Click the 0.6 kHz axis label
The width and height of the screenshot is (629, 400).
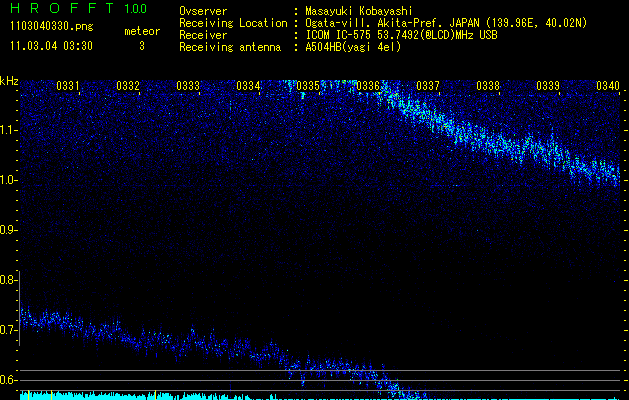pos(7,380)
